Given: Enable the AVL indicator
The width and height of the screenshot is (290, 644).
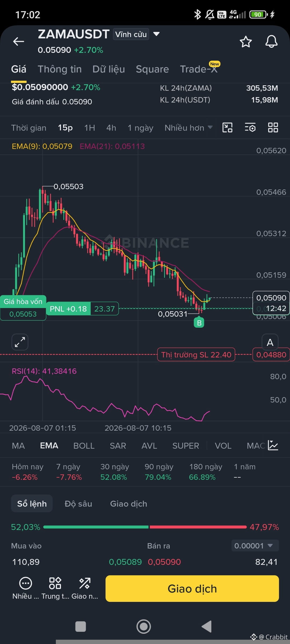Looking at the screenshot, I should click(149, 446).
